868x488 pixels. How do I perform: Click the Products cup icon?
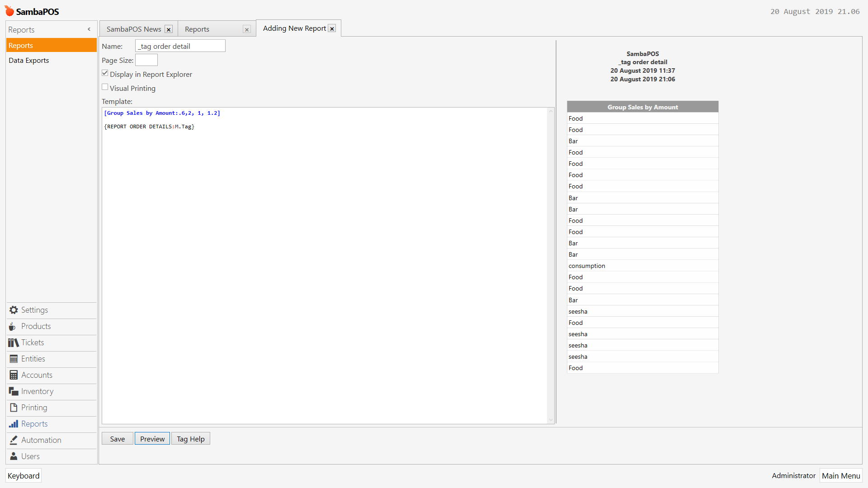(x=13, y=326)
